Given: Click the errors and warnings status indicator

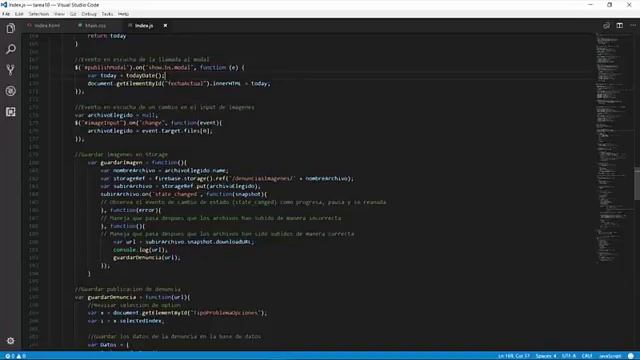Looking at the screenshot, I should pos(16,356).
